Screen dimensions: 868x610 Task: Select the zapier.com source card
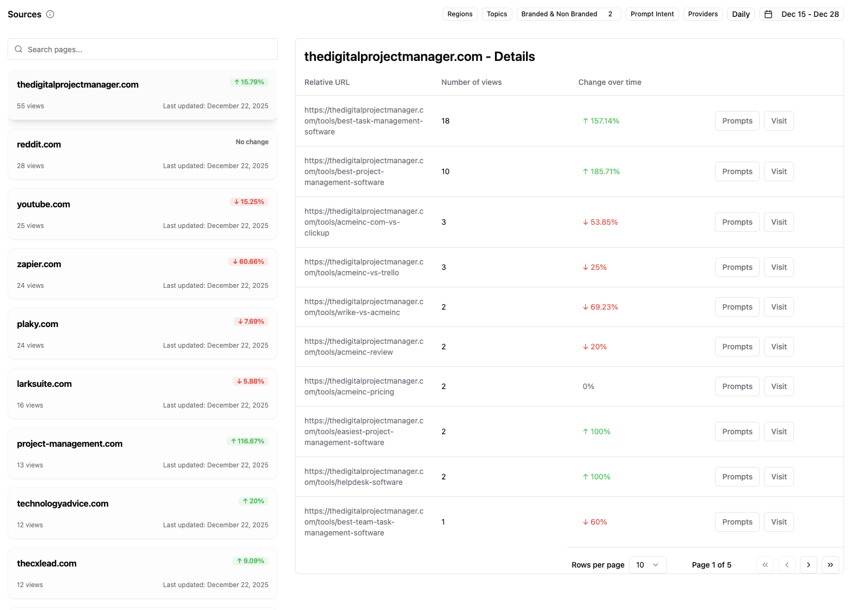(x=142, y=274)
